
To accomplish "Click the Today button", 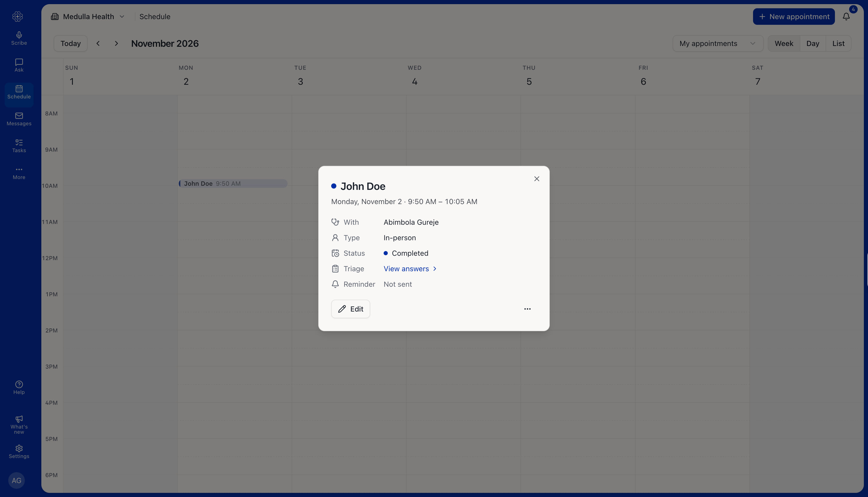I will coord(71,43).
